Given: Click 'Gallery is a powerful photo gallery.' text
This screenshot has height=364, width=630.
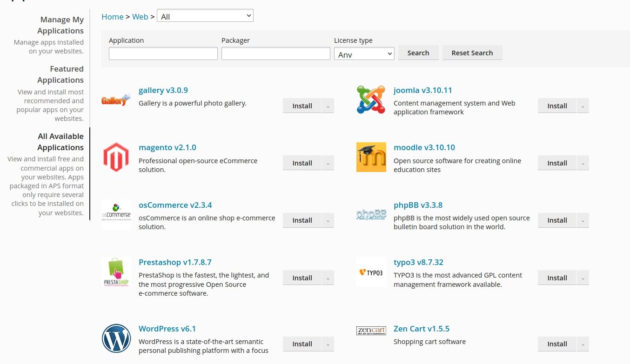Looking at the screenshot, I should 193,103.
